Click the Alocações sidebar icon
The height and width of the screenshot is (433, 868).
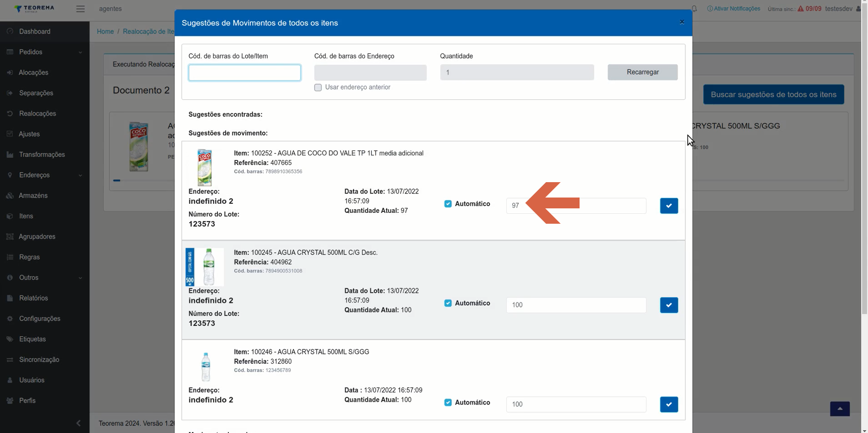pos(10,72)
